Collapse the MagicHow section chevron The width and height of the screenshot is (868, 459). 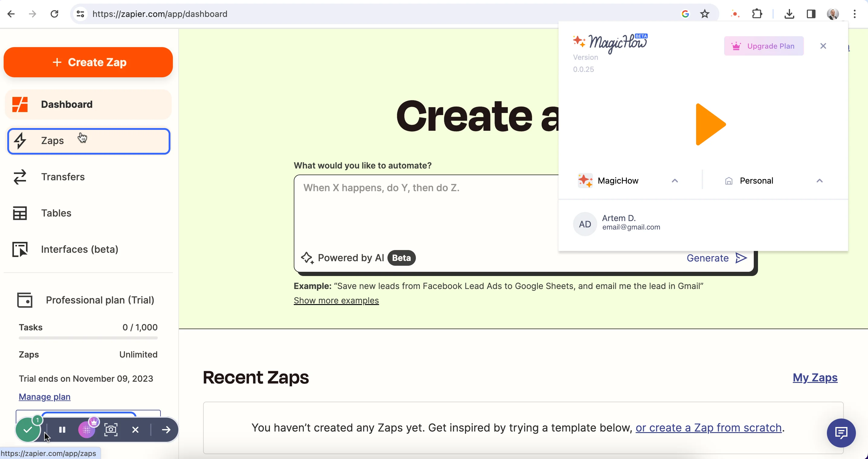point(675,181)
